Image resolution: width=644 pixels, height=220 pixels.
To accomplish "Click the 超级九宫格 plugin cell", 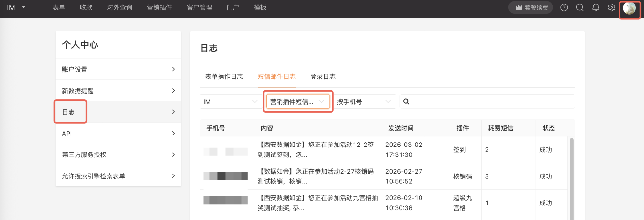I will [463, 203].
